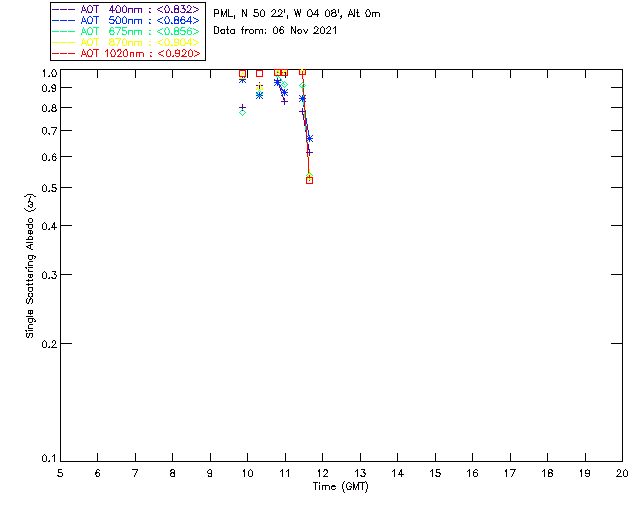Click the purple plus marker near 0.62
This screenshot has width=640, height=512.
(309, 153)
